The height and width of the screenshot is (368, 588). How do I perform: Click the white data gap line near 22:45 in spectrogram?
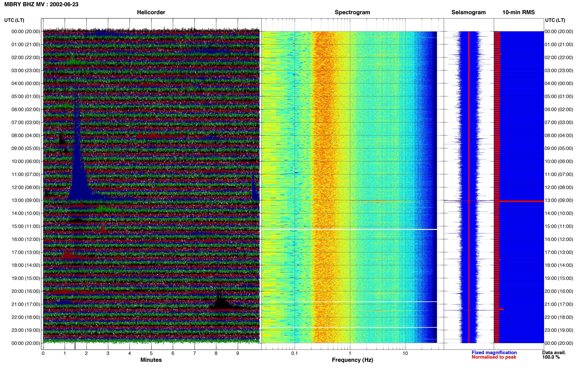coord(349,327)
